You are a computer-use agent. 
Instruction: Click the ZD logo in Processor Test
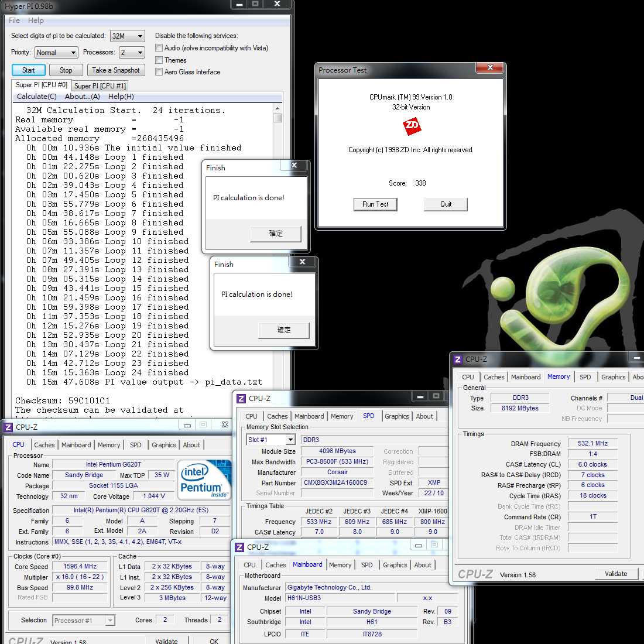(x=412, y=126)
